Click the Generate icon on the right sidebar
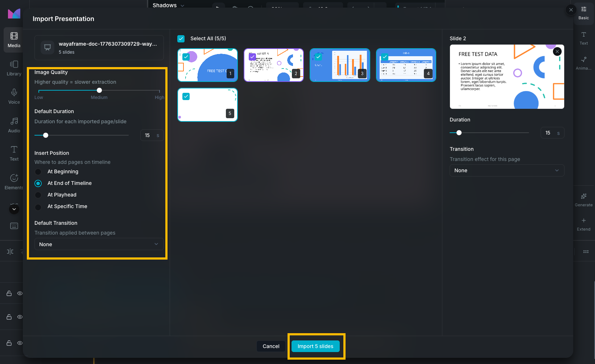595x364 pixels. click(583, 199)
